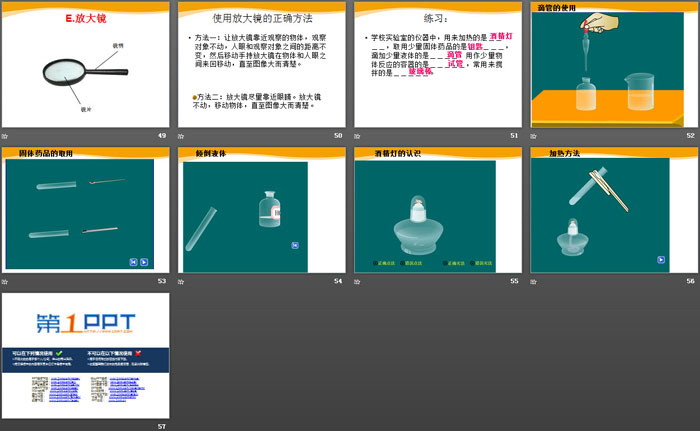Click the animation star below slide 52
700x431 pixels.
tap(533, 136)
